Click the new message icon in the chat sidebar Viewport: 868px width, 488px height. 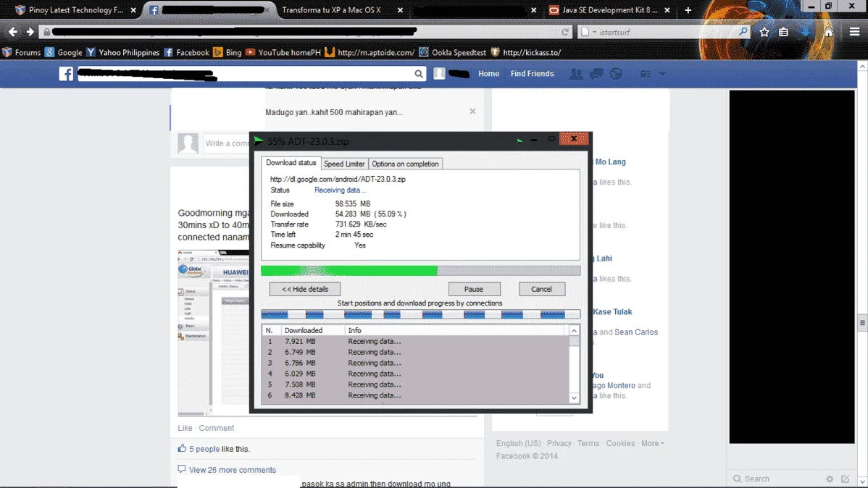coord(845,479)
